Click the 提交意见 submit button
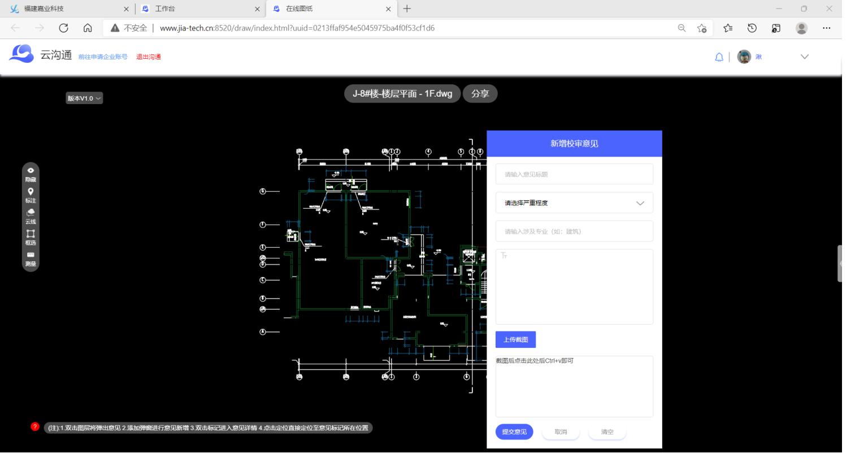Screen dimensions: 868x466 click(x=514, y=432)
